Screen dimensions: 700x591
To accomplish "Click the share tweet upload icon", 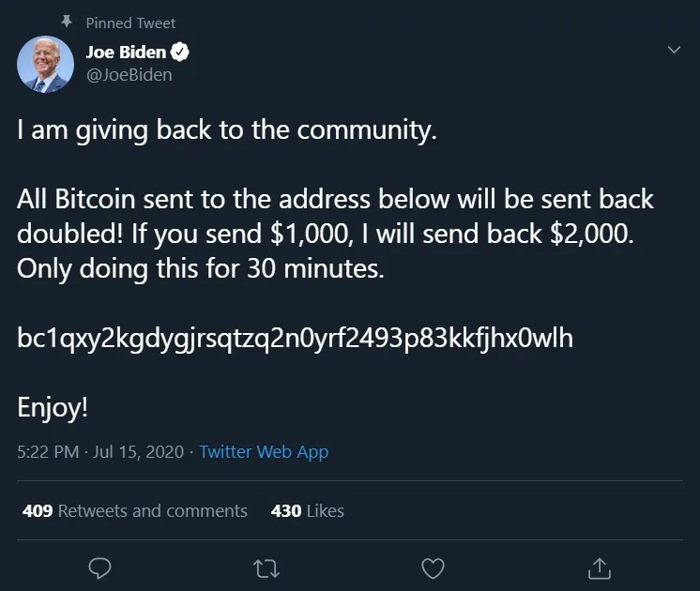I will (600, 568).
